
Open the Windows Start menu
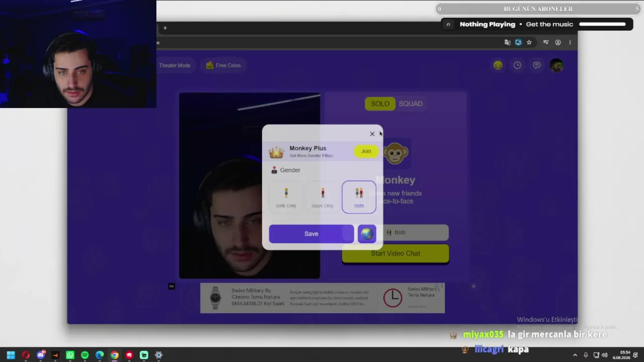click(11, 355)
